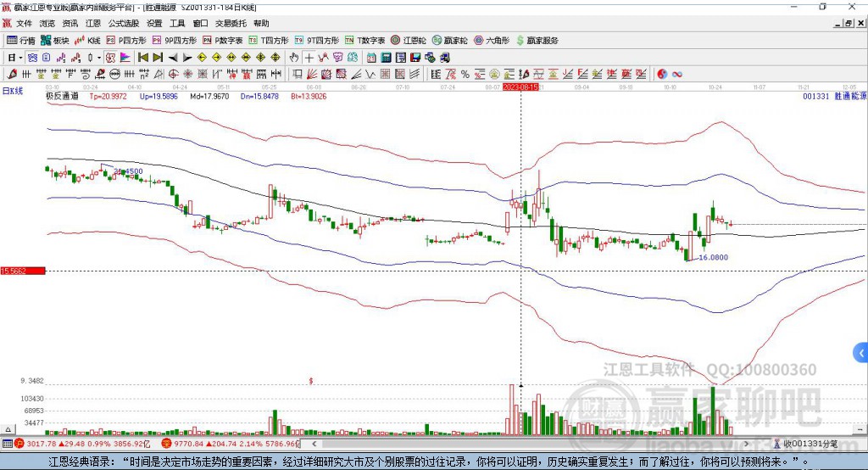Switch to the K线 chart view
The width and height of the screenshot is (868, 470).
[87, 41]
